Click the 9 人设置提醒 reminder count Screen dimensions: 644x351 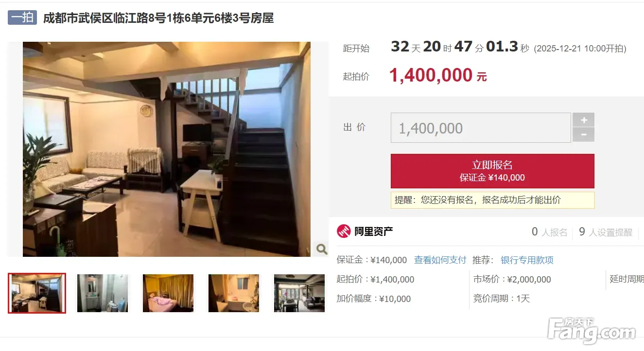pos(606,232)
